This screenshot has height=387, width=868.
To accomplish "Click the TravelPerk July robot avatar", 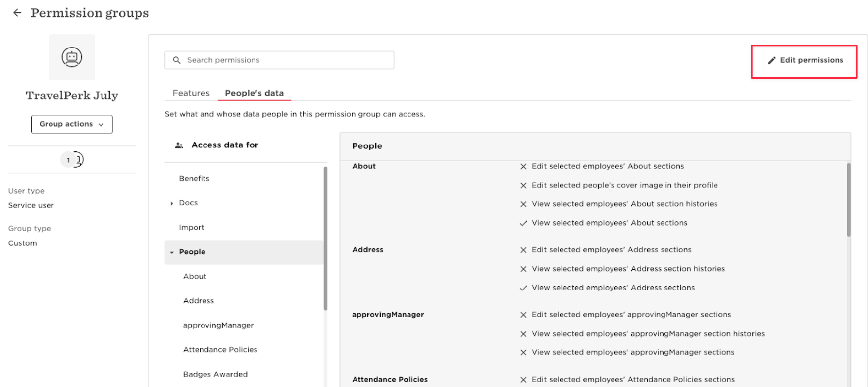I will (72, 57).
